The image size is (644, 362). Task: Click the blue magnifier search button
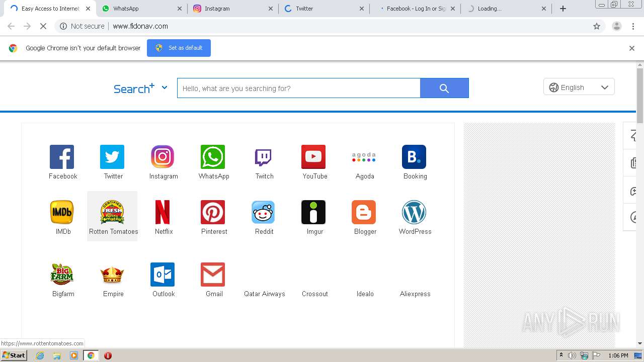point(444,88)
